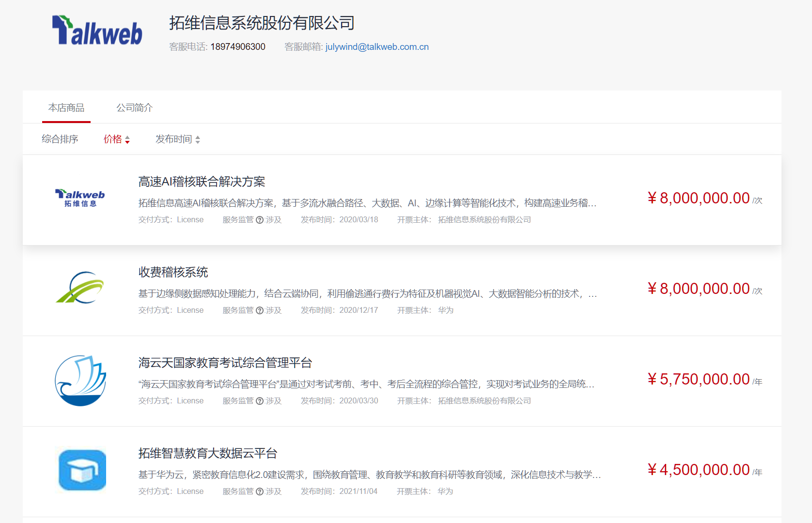The width and height of the screenshot is (812, 523).
Task: Sort products by 价格
Action: click(117, 139)
